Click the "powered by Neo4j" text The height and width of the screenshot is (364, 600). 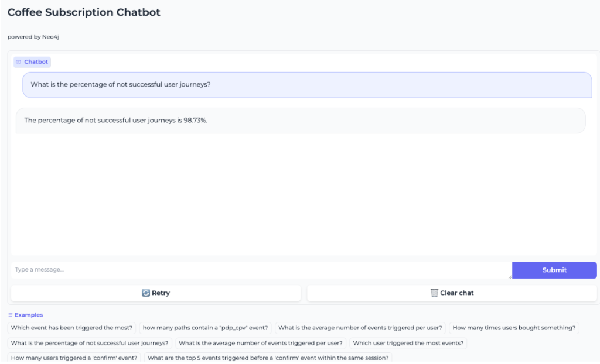(33, 37)
